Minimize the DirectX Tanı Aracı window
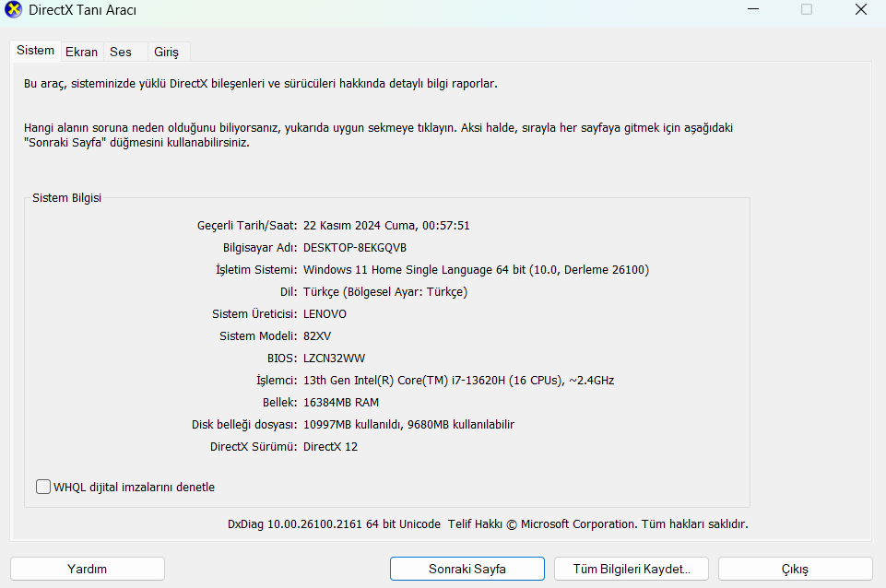 coord(753,9)
